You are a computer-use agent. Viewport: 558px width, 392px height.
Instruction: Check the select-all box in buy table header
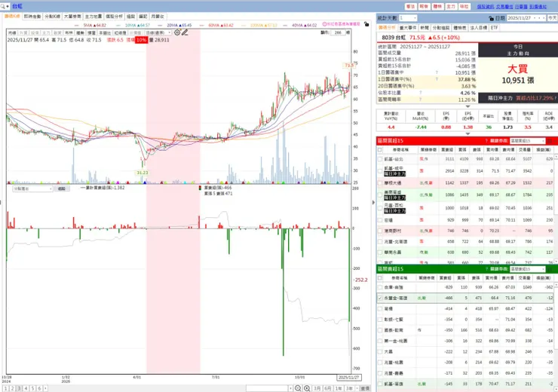(x=380, y=150)
